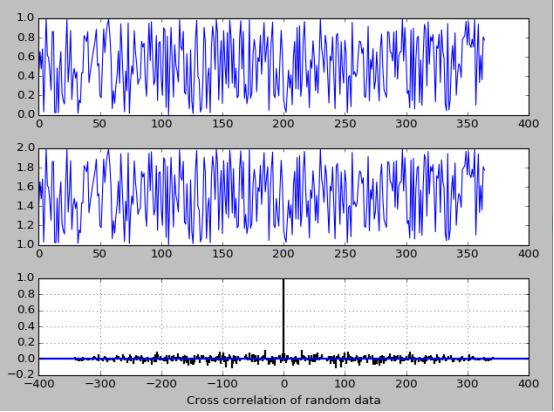This screenshot has height=412, width=554.
Task: Click the '1.6' y-axis tick label
Action: [26, 187]
